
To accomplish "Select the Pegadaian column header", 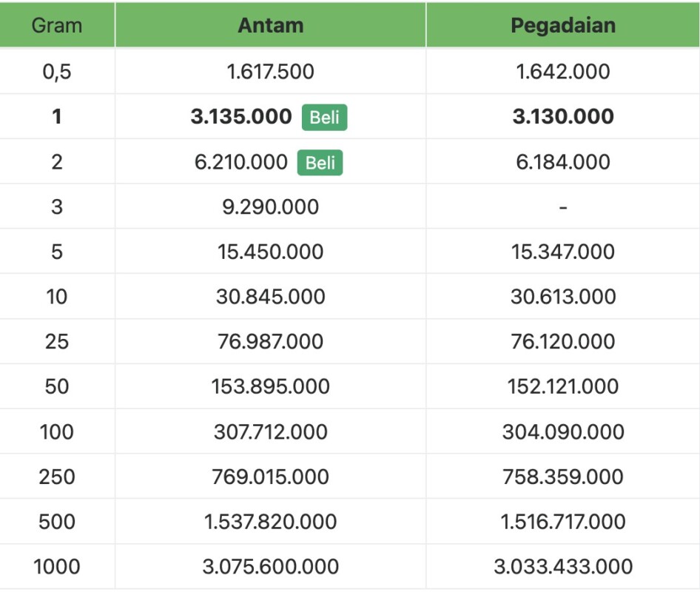I will tap(562, 25).
